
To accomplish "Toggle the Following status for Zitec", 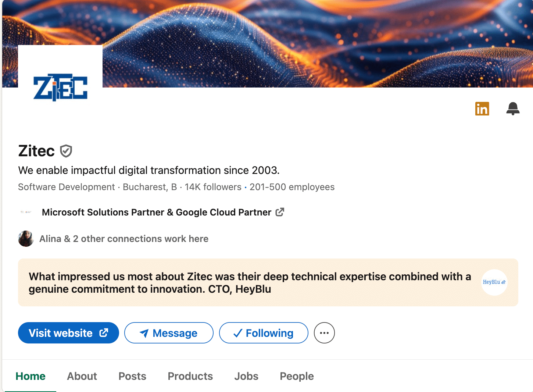I will [264, 333].
